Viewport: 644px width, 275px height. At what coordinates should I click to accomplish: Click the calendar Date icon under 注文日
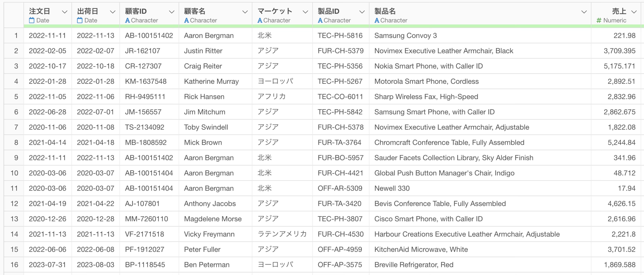coord(32,20)
